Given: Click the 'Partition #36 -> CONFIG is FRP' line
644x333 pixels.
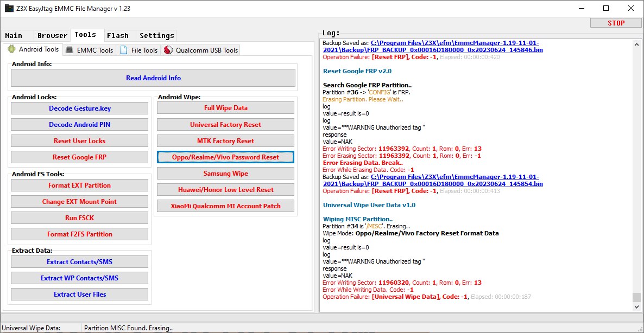Looking at the screenshot, I should pos(367,92).
